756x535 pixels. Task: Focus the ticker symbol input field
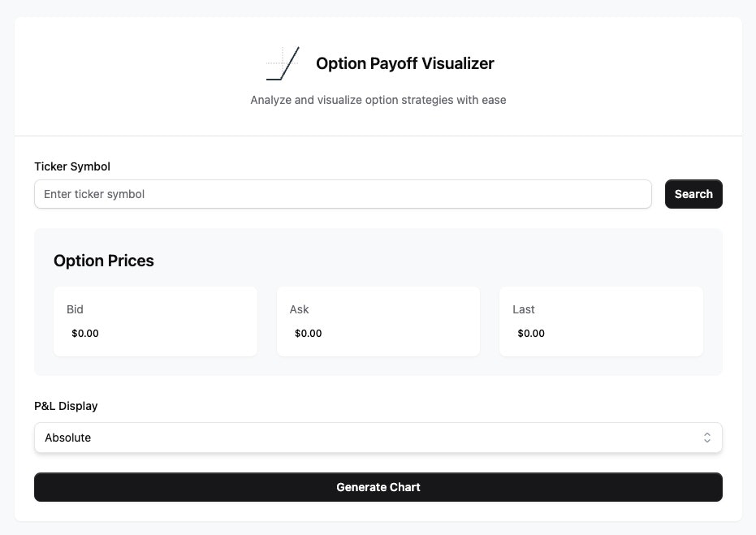[x=343, y=194]
